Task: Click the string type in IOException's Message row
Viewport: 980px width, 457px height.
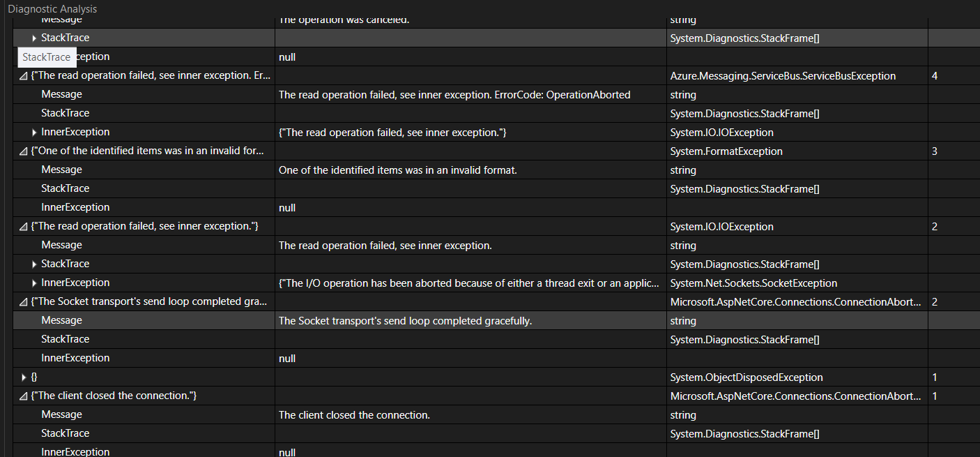Action: tap(683, 246)
